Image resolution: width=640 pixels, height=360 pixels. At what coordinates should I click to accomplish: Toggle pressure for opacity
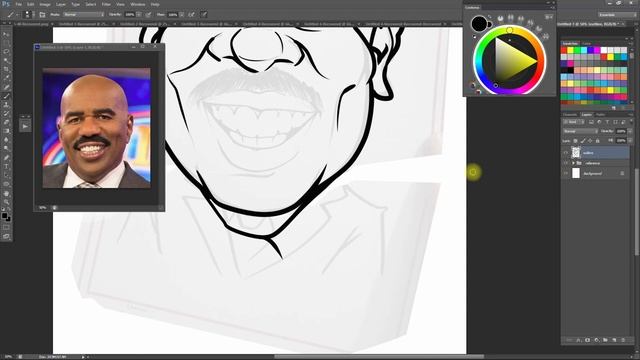[148, 15]
